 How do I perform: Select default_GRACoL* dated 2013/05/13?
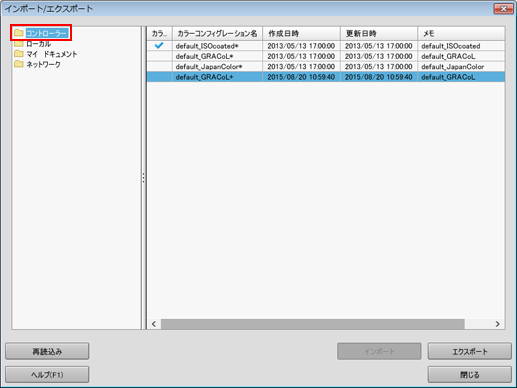pyautogui.click(x=204, y=56)
